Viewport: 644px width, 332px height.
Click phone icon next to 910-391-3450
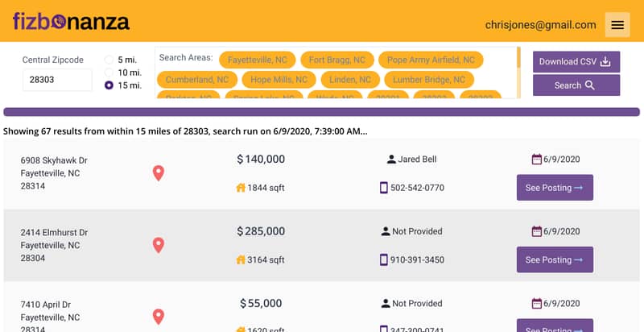(x=383, y=259)
